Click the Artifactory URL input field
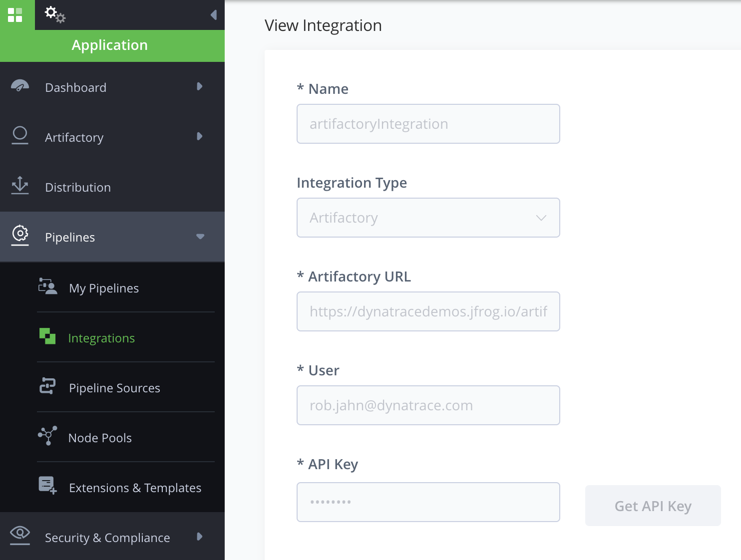 pyautogui.click(x=428, y=311)
